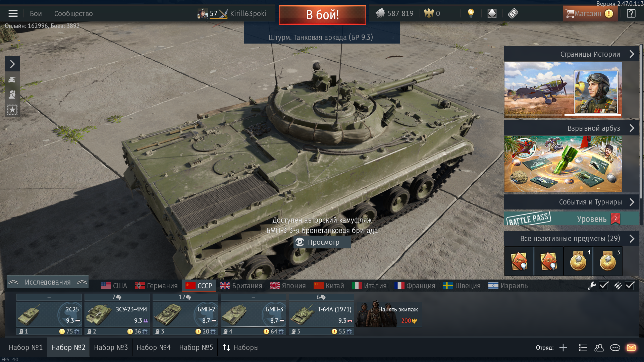Image resolution: width=644 pixels, height=362 pixels.
Task: Open the tank icon in left sidebar
Action: click(12, 79)
